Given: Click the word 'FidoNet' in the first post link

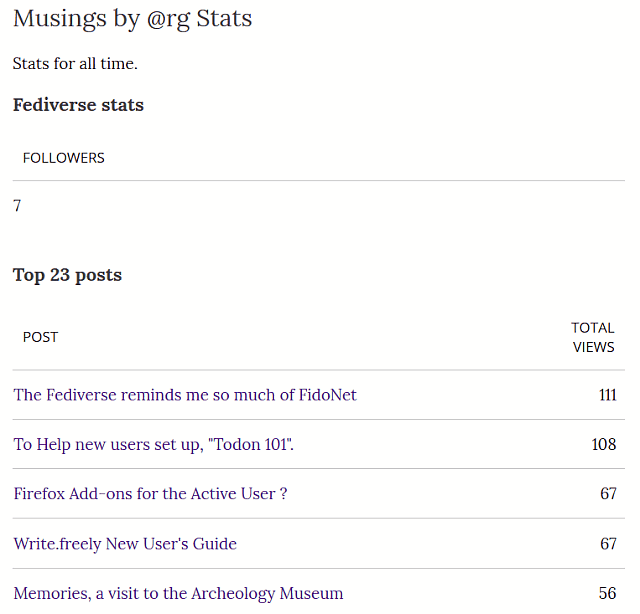Looking at the screenshot, I should point(328,395).
